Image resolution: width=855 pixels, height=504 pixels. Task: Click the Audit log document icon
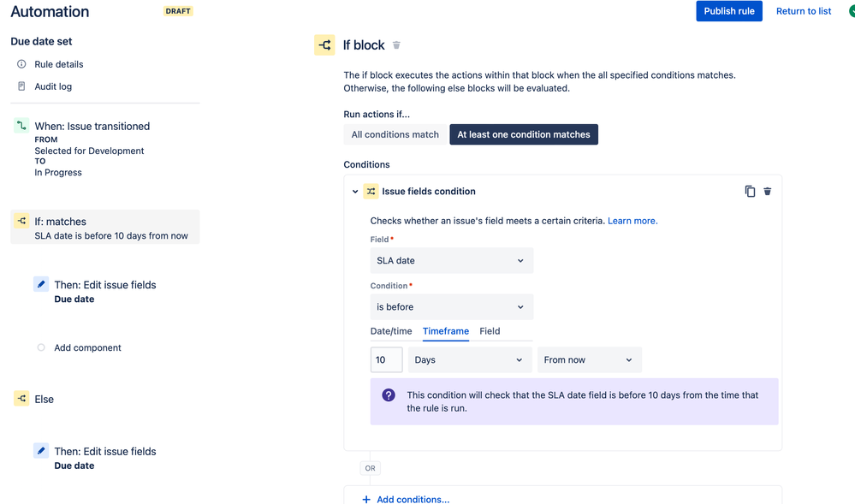coord(21,86)
